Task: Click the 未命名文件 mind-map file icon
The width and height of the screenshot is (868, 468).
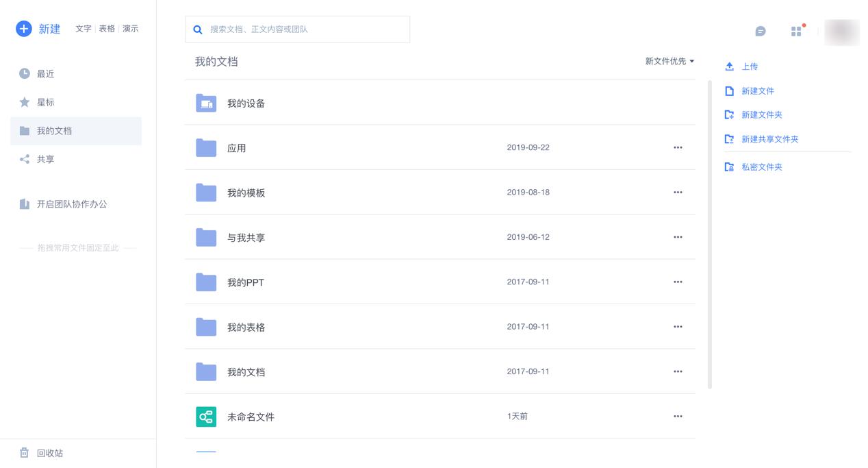Action: (206, 417)
